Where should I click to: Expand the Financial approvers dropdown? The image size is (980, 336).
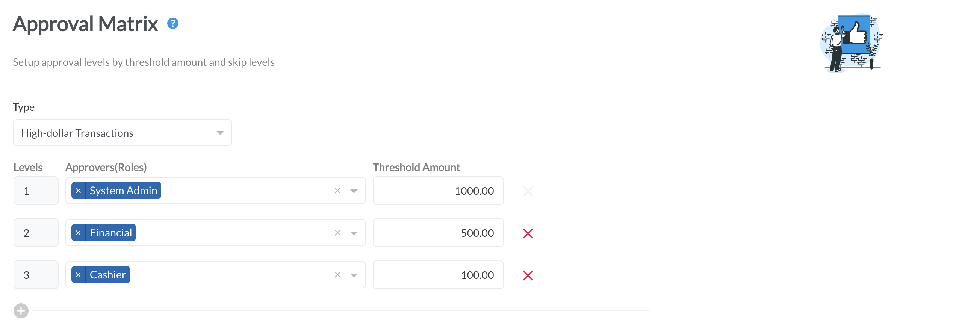(354, 233)
